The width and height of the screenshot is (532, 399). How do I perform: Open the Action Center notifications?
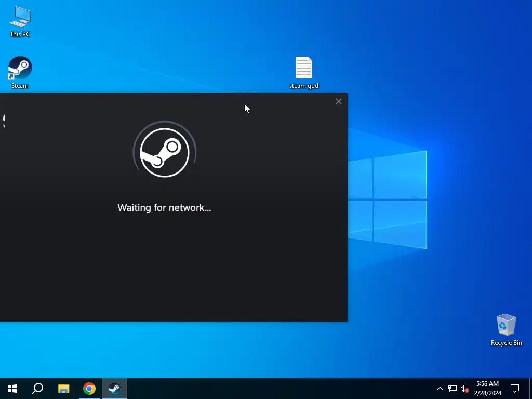(515, 389)
